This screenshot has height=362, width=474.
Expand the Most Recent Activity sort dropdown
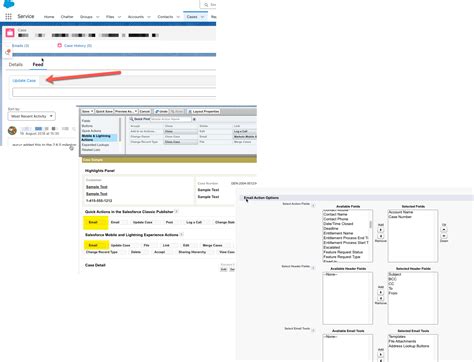32,116
